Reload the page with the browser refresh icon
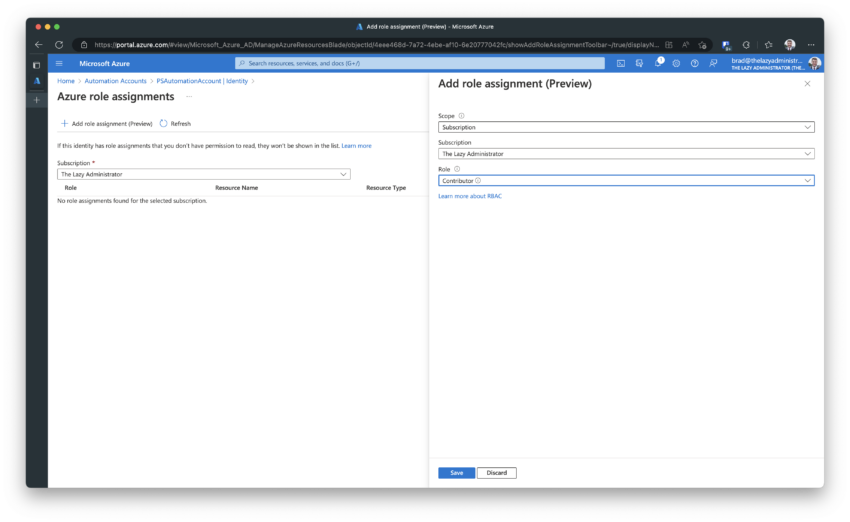 59,44
